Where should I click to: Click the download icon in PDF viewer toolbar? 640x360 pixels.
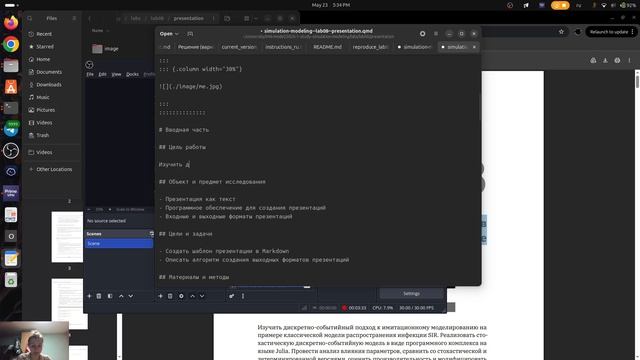tap(605, 60)
